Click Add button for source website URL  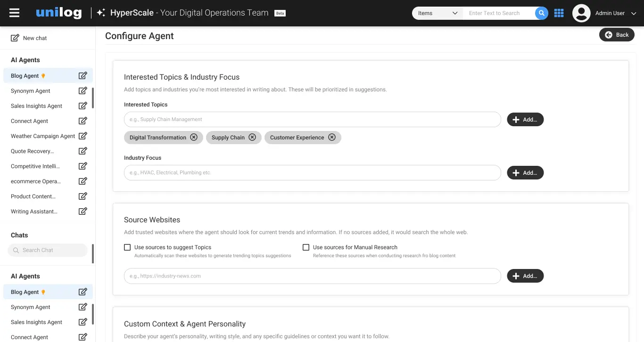(525, 276)
